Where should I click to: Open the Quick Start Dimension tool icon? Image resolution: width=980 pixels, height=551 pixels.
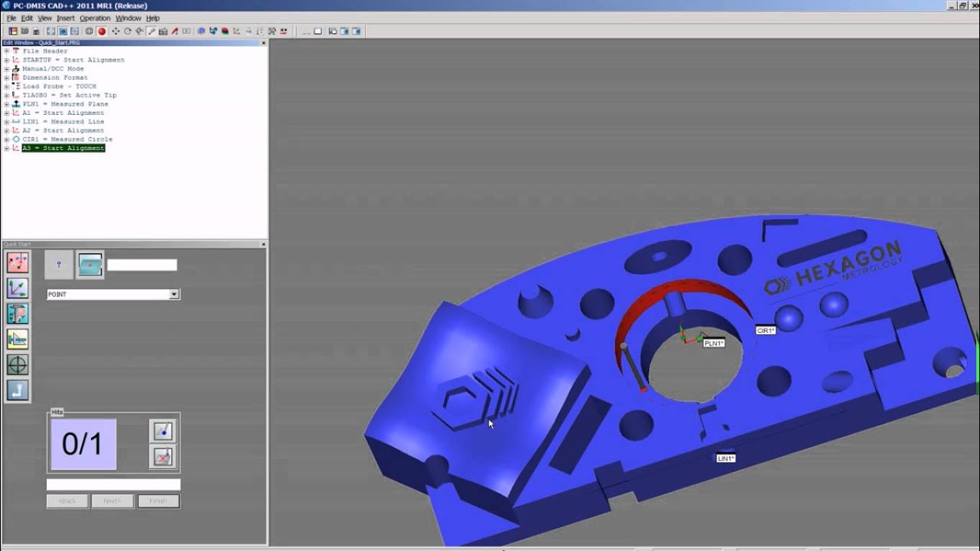(x=18, y=339)
